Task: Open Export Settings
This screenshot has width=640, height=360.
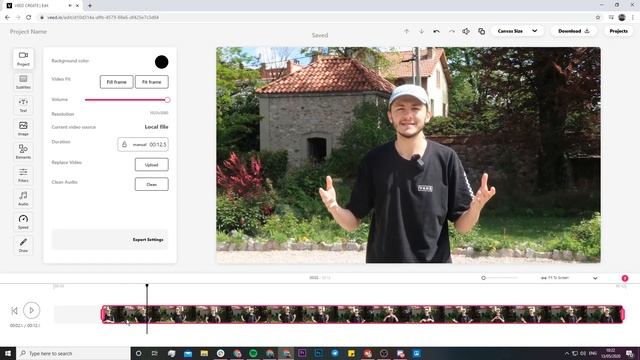Action: tap(148, 240)
